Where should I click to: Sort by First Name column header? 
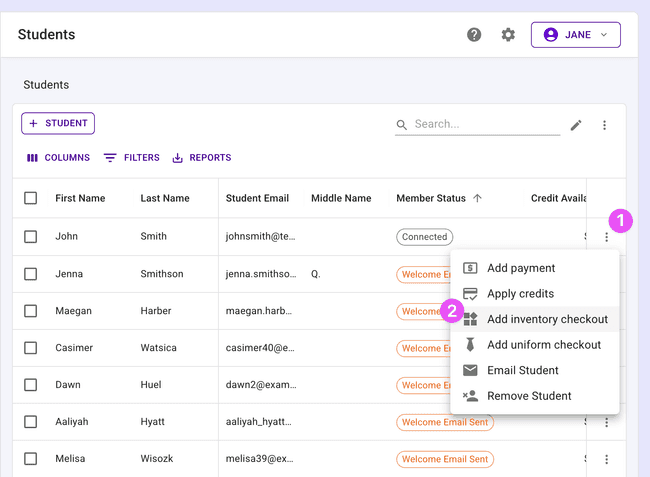(x=80, y=198)
